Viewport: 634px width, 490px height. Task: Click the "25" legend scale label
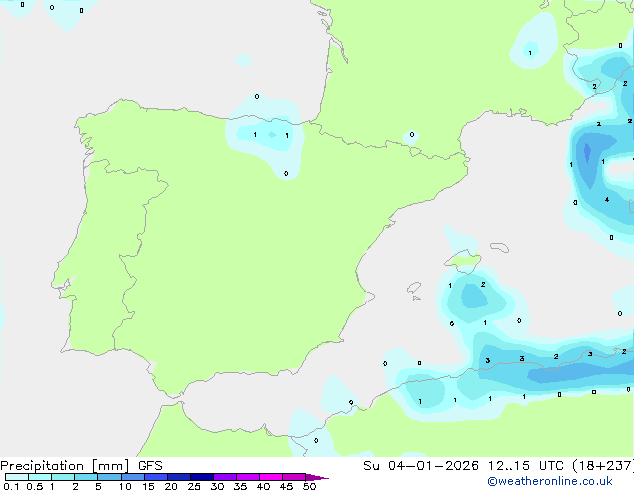point(194,486)
